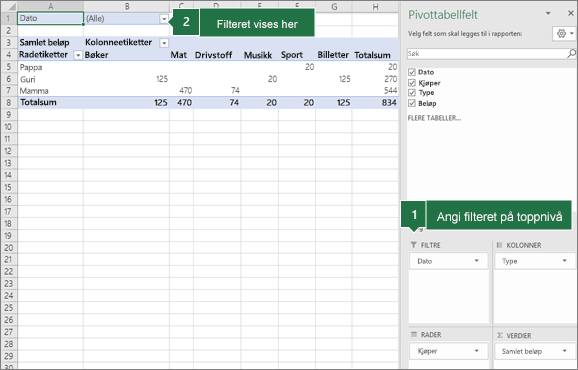Open the Dato field menu in FILTRE area

pyautogui.click(x=476, y=261)
